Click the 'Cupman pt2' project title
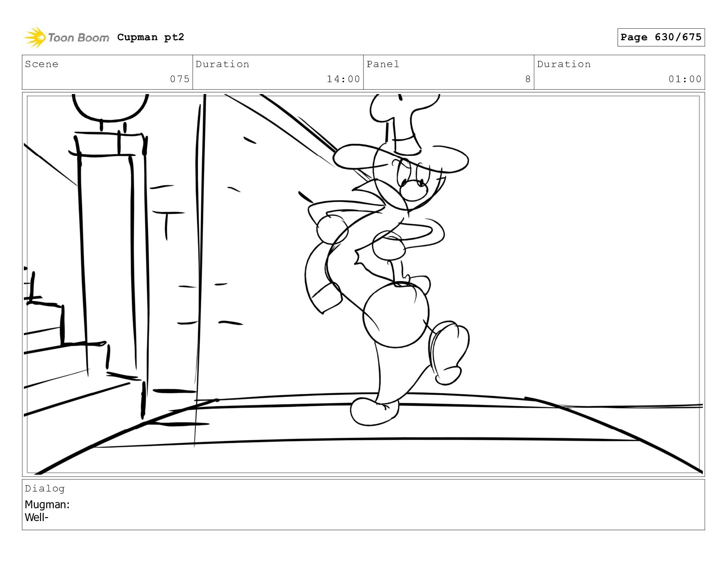Viewport: 728px width, 563px height. coord(150,37)
